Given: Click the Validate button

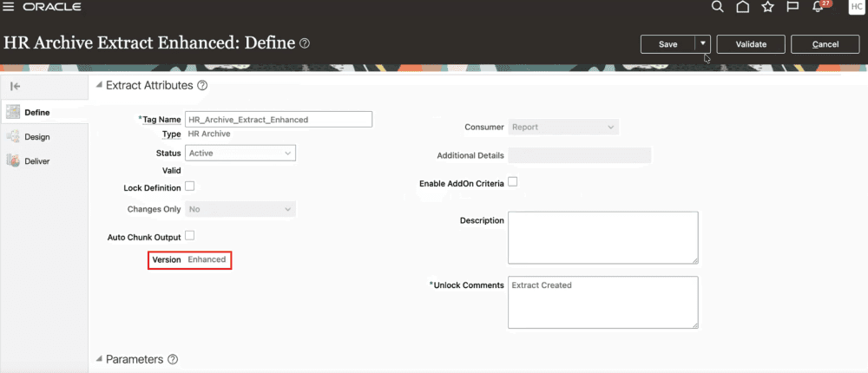Looking at the screenshot, I should pos(753,44).
